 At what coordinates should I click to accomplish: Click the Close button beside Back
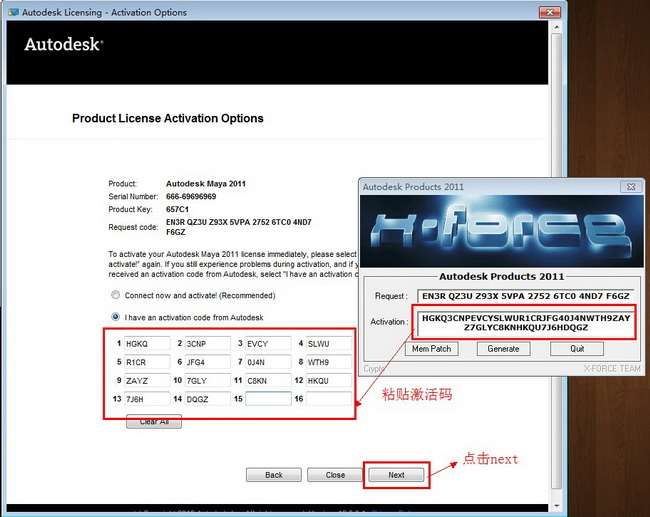tap(335, 475)
